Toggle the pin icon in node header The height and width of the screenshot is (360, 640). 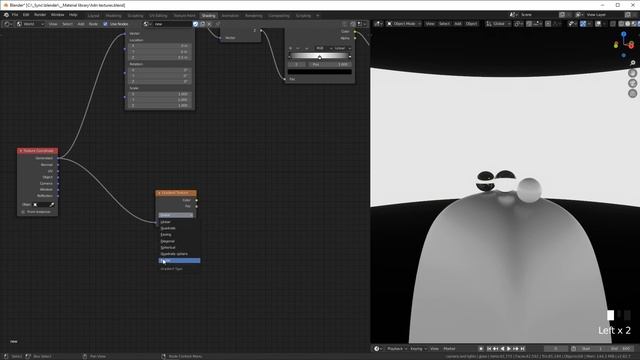(218, 24)
